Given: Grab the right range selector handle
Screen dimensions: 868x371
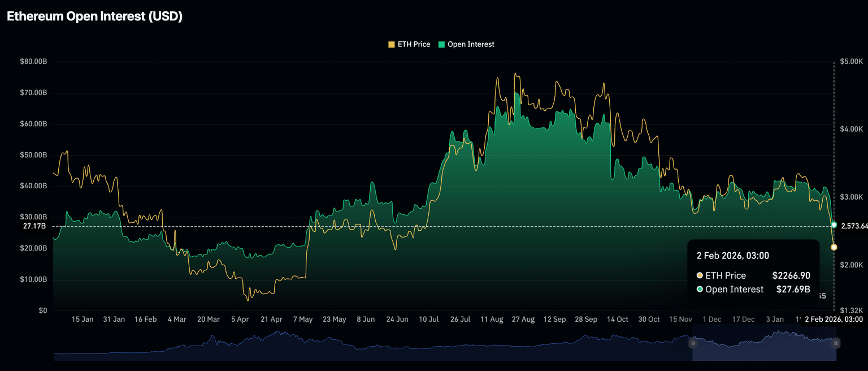Looking at the screenshot, I should tap(836, 343).
